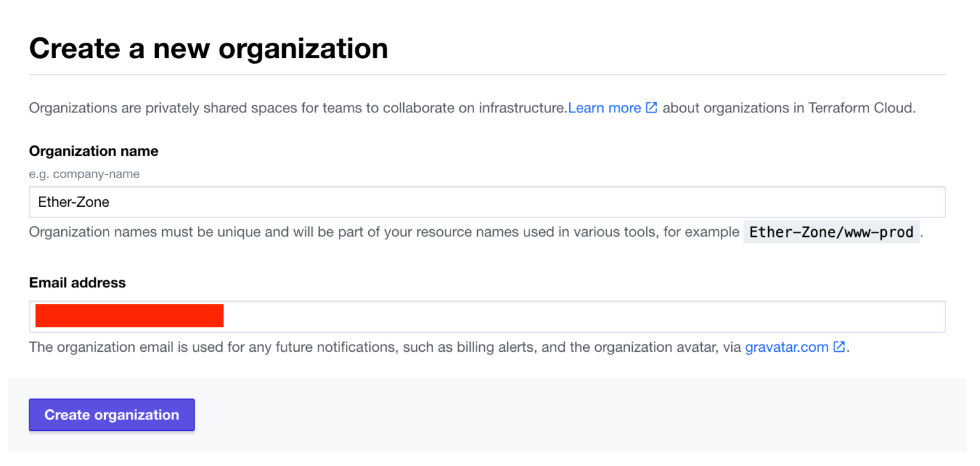
Task: Click the Organization name label
Action: click(x=93, y=151)
